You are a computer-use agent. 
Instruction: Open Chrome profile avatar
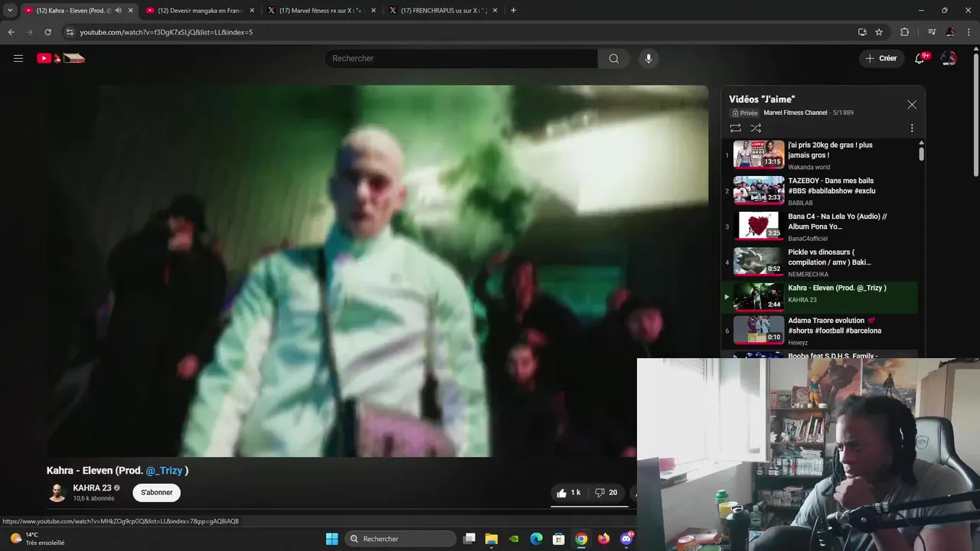pos(950,32)
